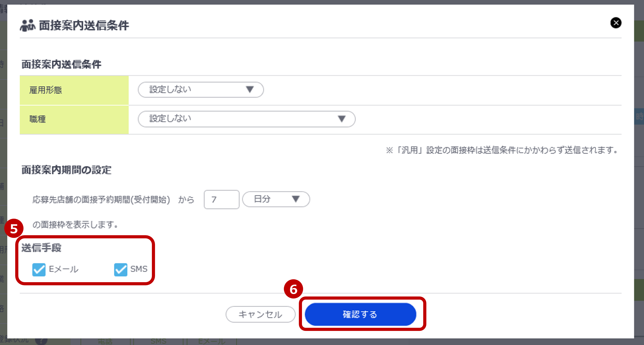The height and width of the screenshot is (345, 644).
Task: Open the 雇用形態 dropdown showing 設定しない
Action: click(x=200, y=90)
